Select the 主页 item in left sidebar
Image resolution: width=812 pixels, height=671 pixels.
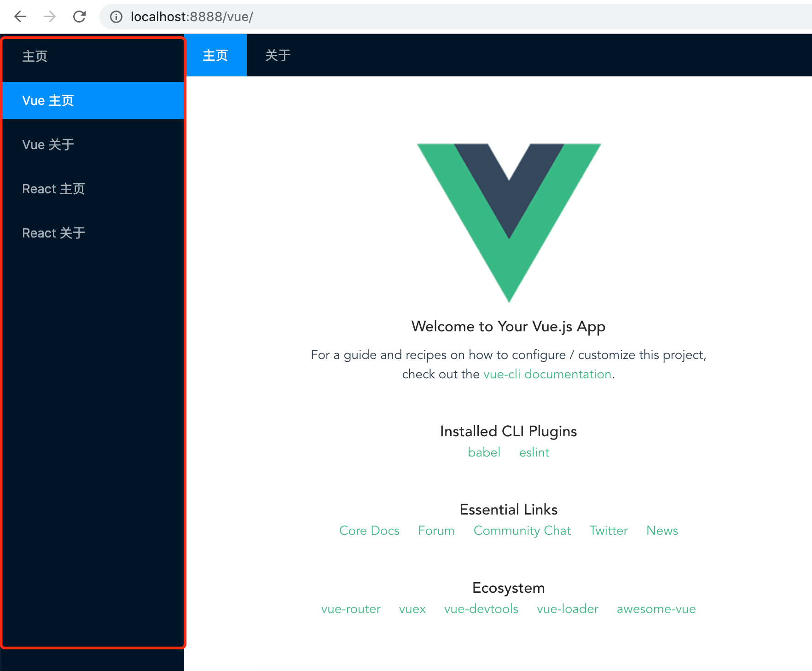(93, 56)
